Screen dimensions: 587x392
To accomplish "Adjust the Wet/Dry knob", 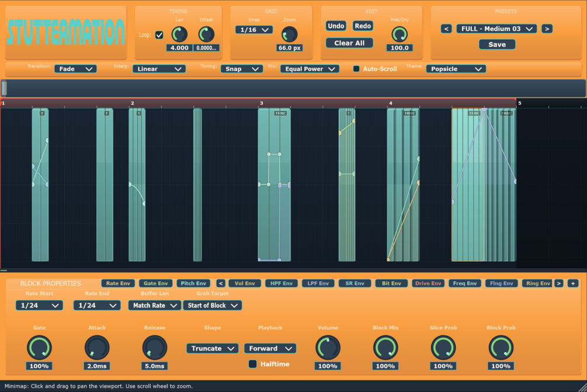I will [400, 34].
